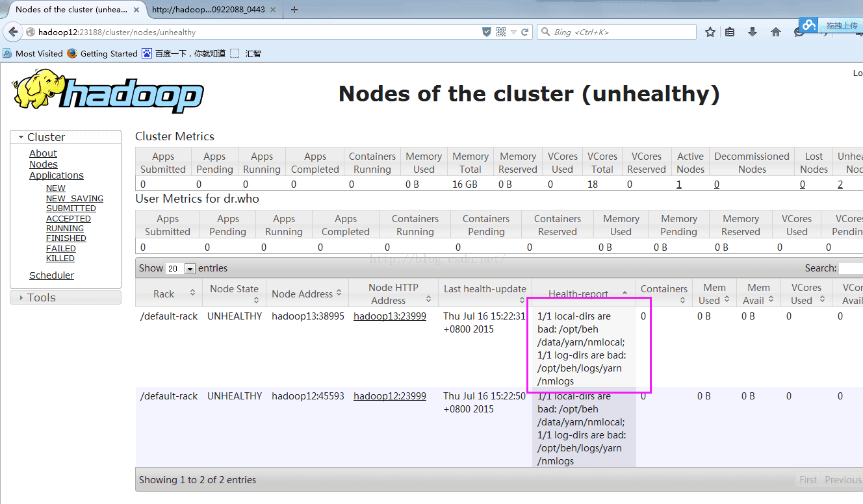Show KILLED applications
Viewport: 863px width, 504px height.
60,258
